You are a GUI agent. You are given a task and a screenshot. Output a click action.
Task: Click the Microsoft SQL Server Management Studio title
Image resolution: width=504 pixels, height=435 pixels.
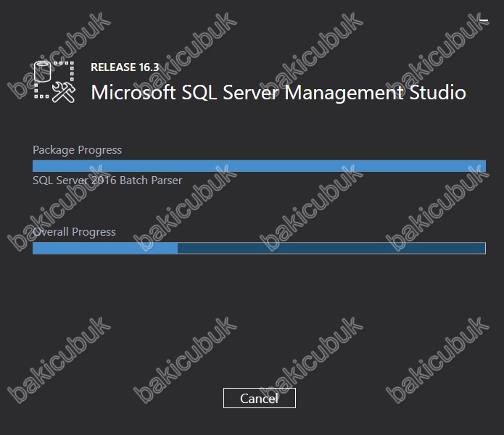click(x=278, y=93)
